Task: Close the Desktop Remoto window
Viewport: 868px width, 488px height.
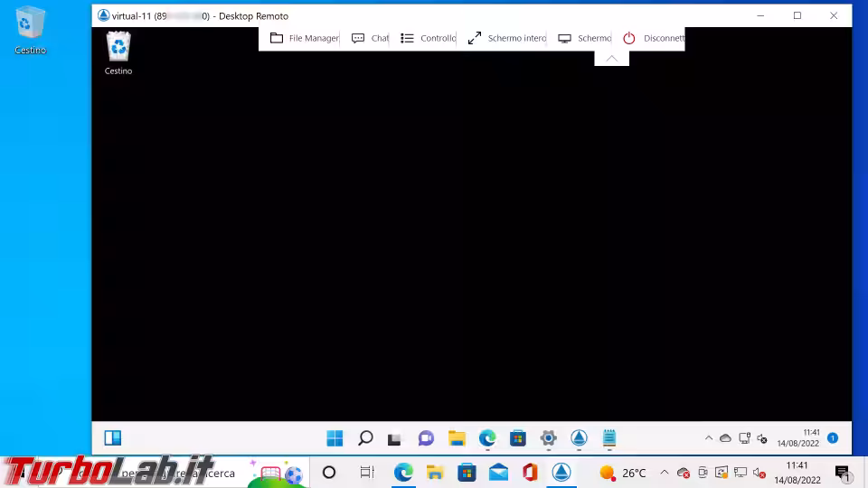Action: 834,15
